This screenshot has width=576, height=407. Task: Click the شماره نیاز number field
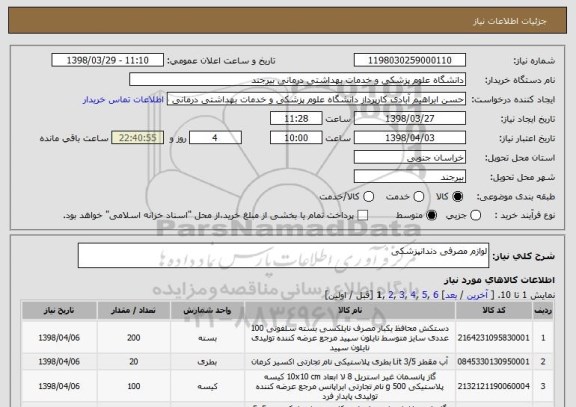pyautogui.click(x=410, y=60)
